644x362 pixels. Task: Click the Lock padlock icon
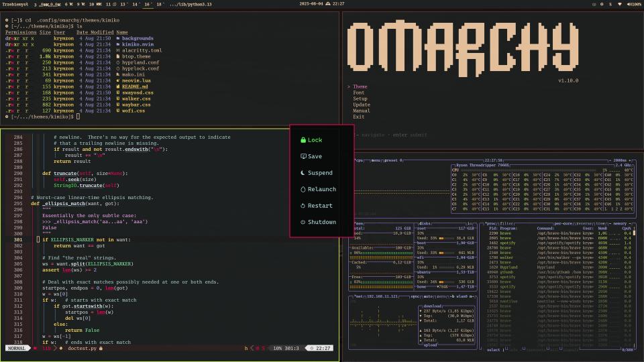click(303, 140)
